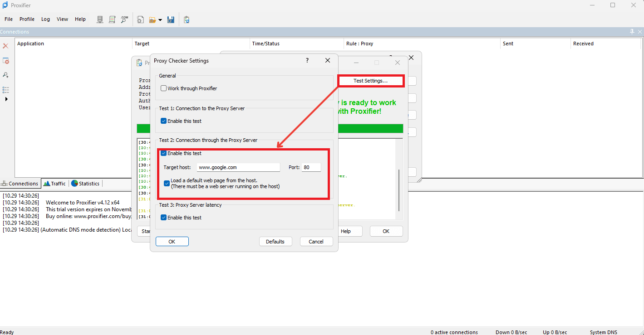Switch to the Statistics tab
This screenshot has height=335, width=644.
(x=85, y=184)
